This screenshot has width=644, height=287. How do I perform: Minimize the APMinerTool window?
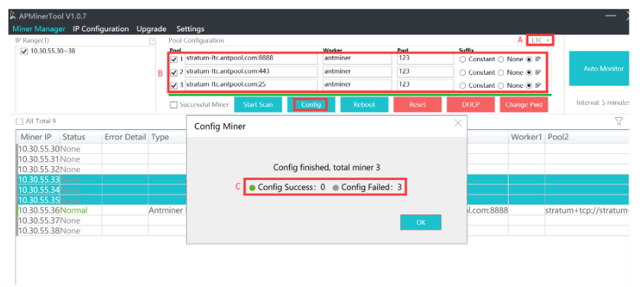coord(611,16)
